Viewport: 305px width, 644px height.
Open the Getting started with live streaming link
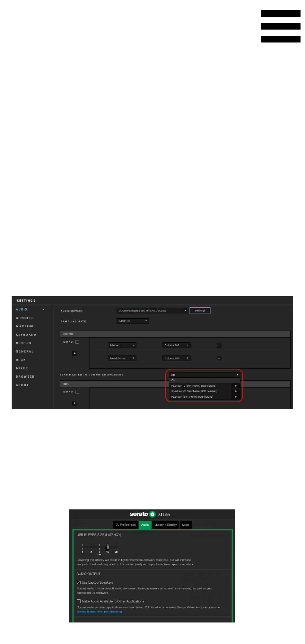coord(99,612)
